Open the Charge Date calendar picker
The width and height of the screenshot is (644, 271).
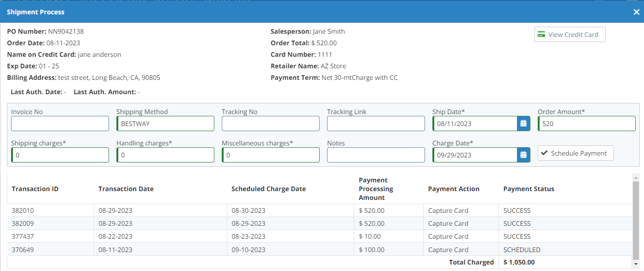pyautogui.click(x=523, y=155)
